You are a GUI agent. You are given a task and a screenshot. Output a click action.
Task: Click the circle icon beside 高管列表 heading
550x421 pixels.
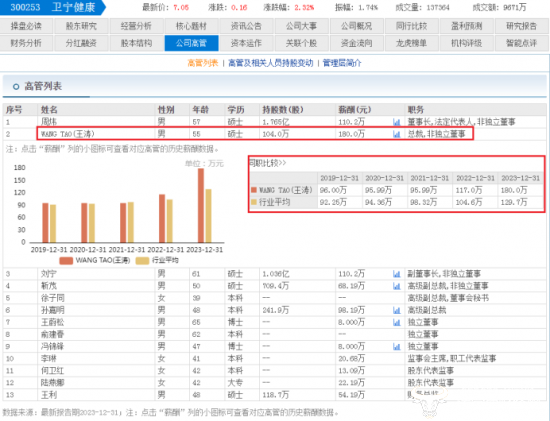coord(16,86)
